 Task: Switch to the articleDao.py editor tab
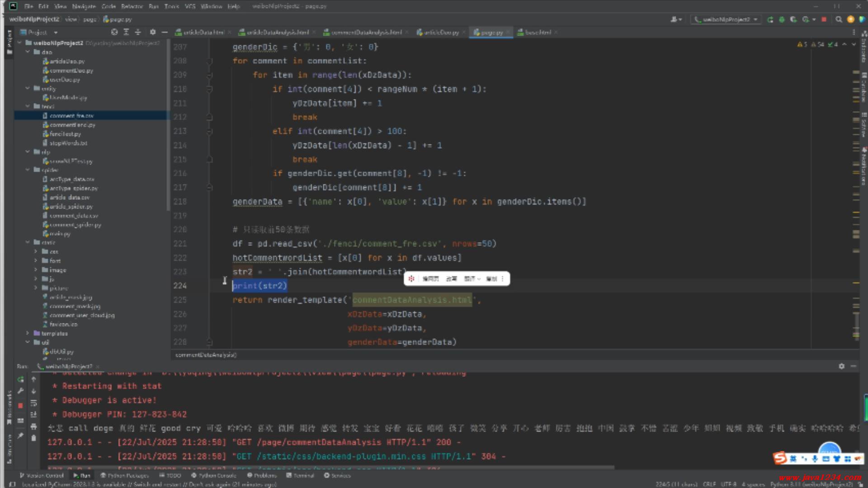(441, 33)
